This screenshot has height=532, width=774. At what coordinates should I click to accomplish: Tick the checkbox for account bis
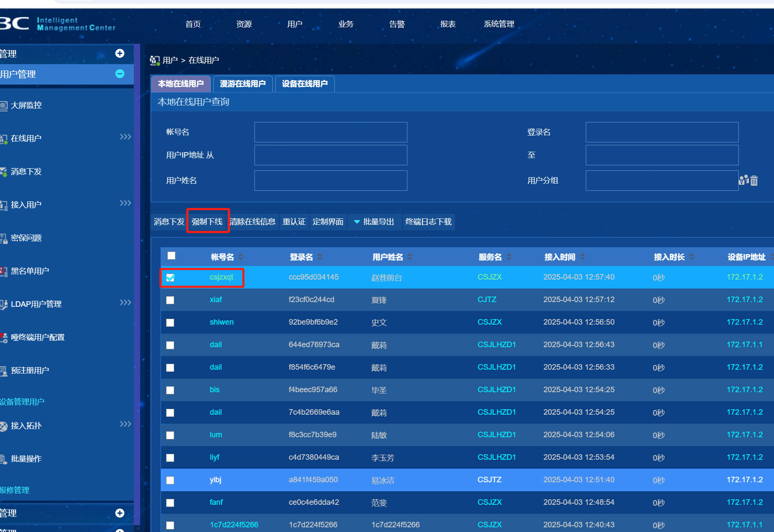[170, 390]
